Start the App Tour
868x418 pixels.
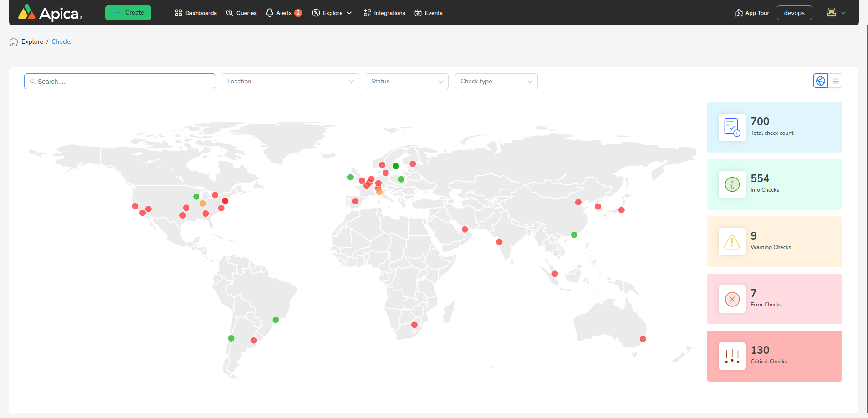click(752, 13)
